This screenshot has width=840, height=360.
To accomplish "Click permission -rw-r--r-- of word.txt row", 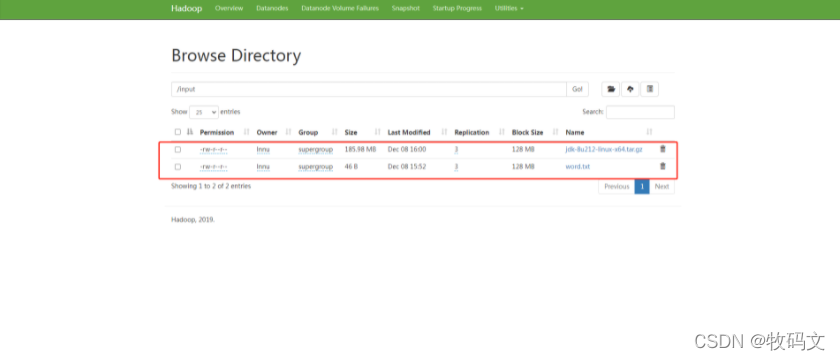I will pyautogui.click(x=213, y=167).
